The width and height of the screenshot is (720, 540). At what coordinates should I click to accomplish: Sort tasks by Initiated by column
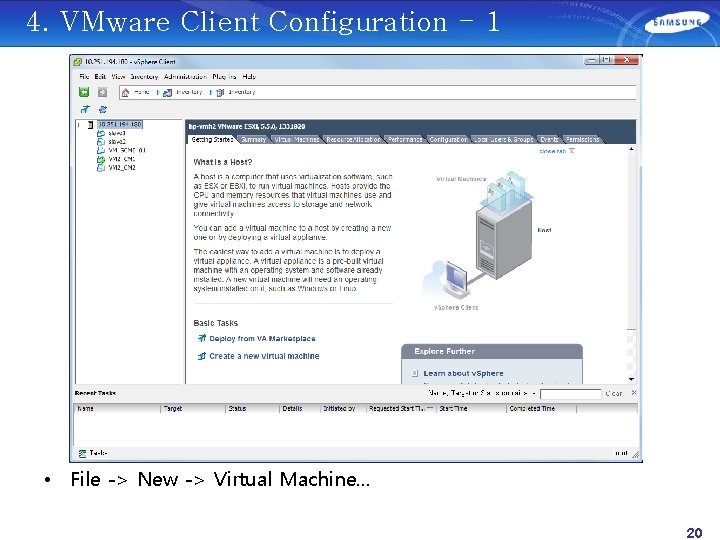coord(343,408)
